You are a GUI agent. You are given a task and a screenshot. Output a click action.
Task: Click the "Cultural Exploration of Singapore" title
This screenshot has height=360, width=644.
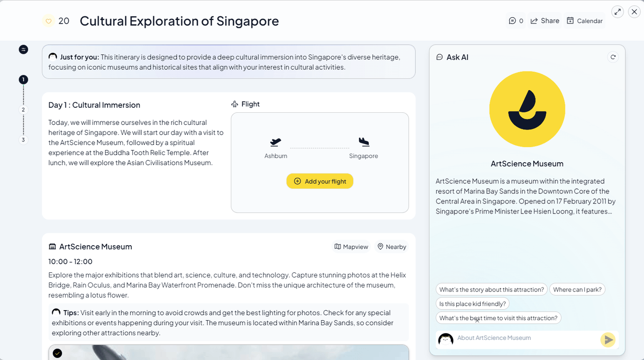click(x=179, y=21)
